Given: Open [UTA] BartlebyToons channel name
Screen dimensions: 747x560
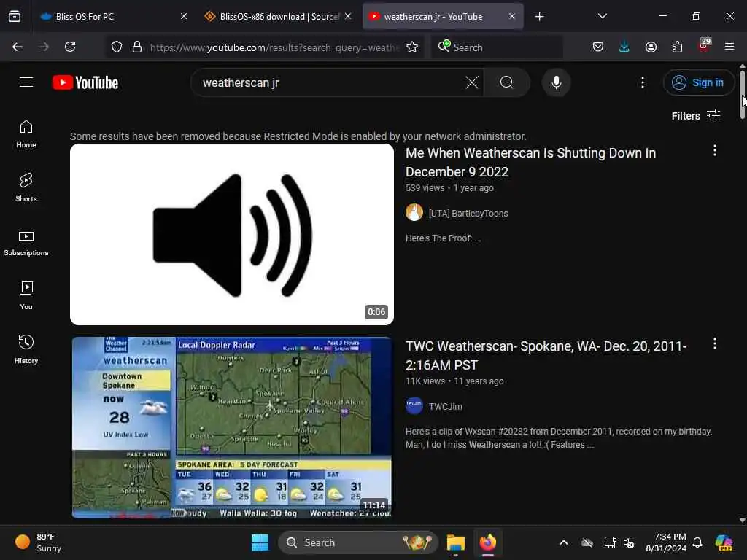Looking at the screenshot, I should click(468, 214).
